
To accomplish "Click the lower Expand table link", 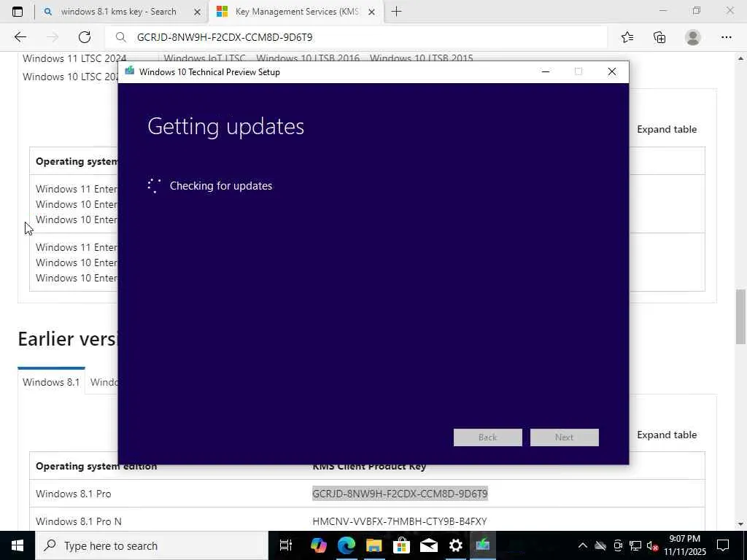I will click(x=667, y=435).
